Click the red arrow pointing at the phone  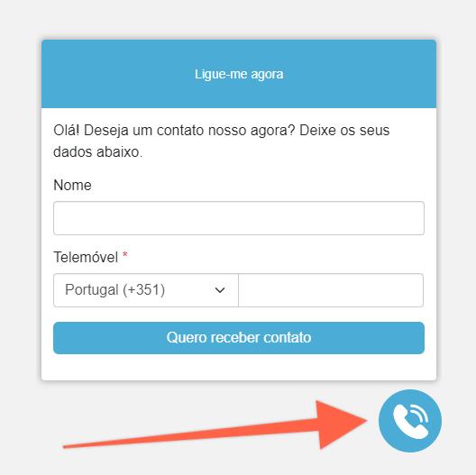[x=215, y=425]
